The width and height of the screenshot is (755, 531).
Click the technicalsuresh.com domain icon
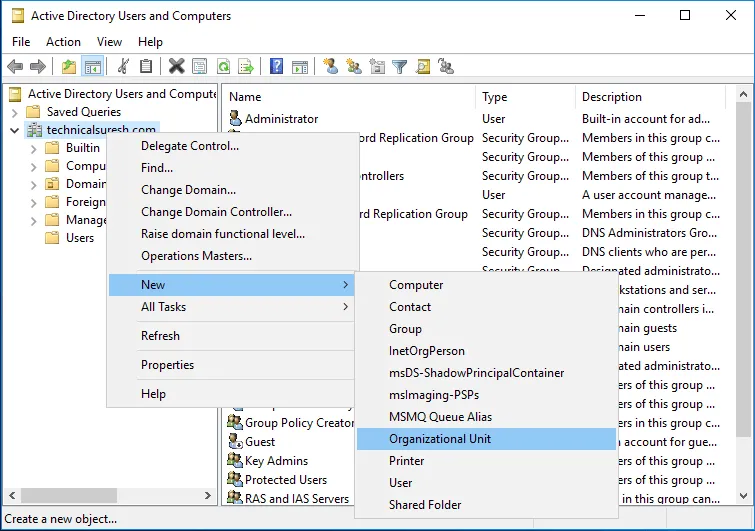(34, 130)
